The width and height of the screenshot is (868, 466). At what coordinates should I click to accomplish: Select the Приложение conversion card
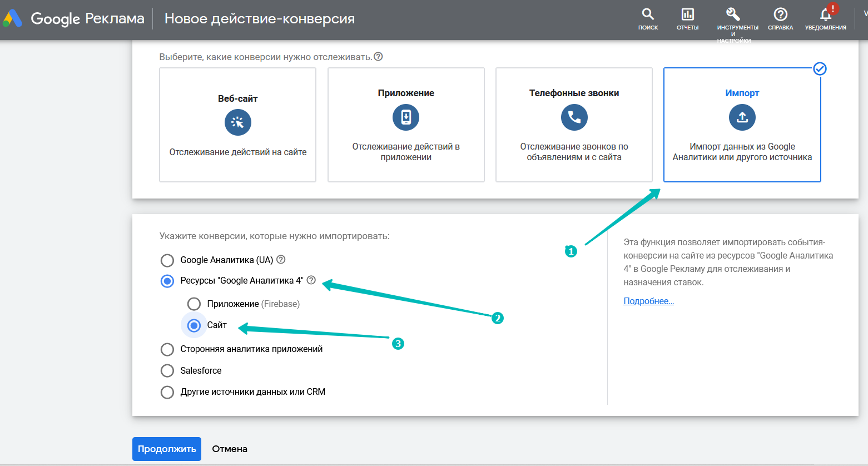pos(406,125)
